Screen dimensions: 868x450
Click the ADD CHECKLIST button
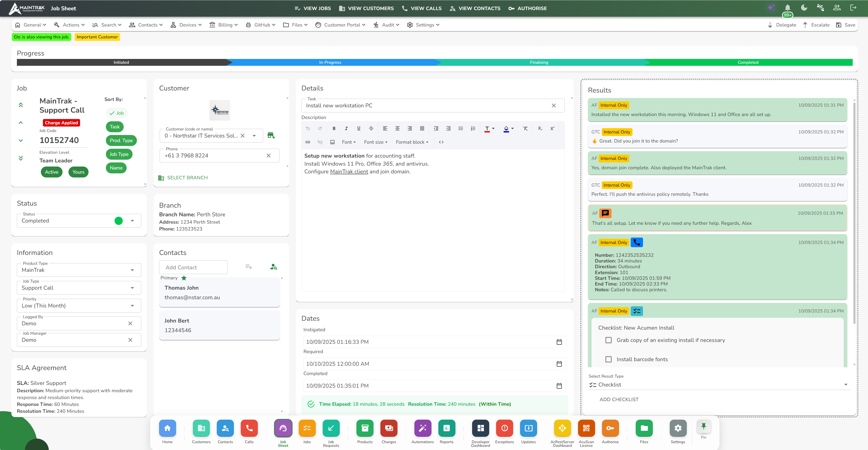pyautogui.click(x=619, y=399)
